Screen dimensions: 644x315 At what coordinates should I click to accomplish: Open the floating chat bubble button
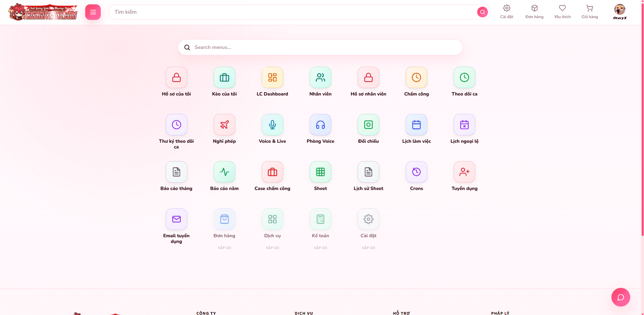[621, 297]
